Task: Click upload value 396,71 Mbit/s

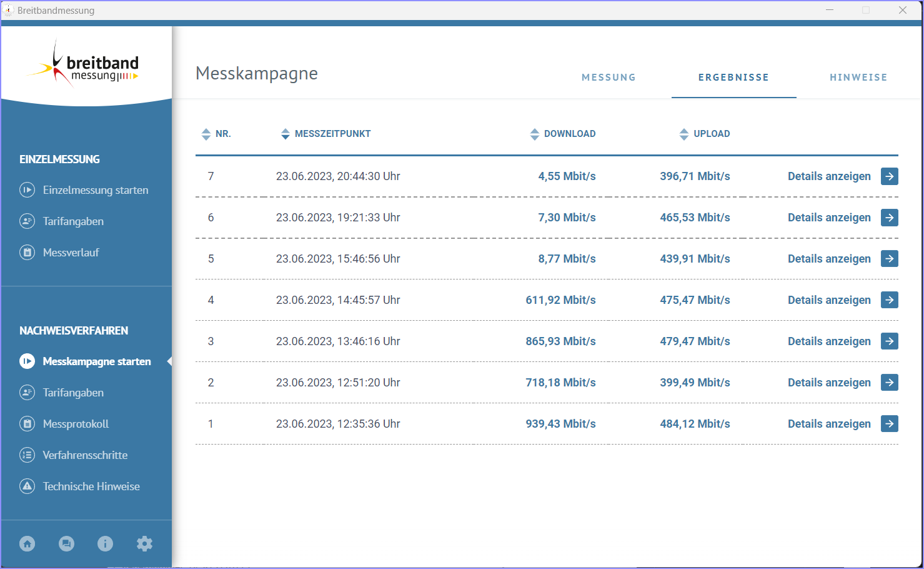Action: [x=695, y=176]
